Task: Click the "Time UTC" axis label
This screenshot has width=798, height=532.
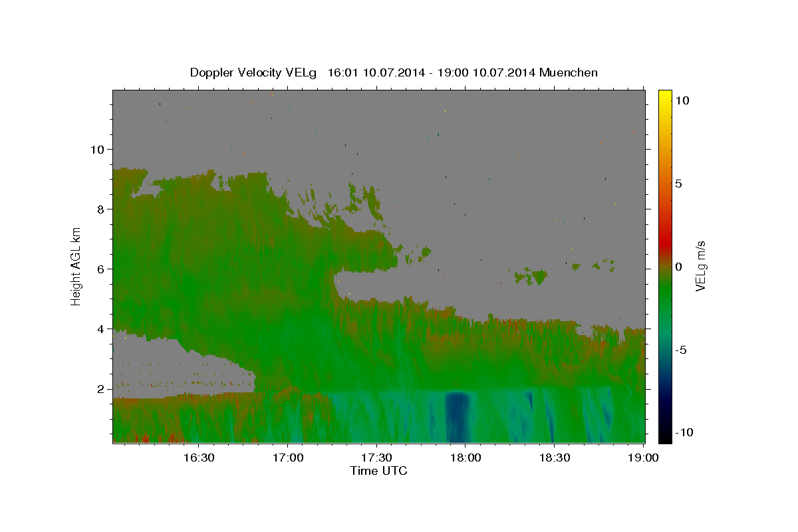Action: point(378,471)
